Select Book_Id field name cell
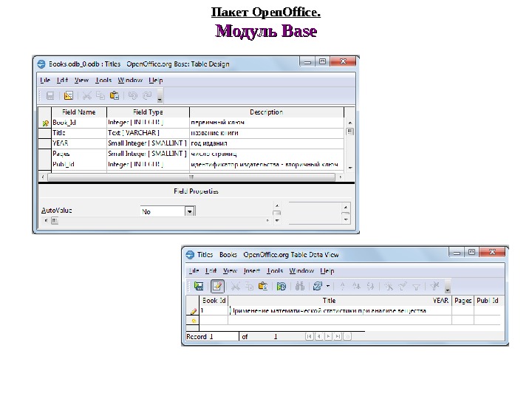The width and height of the screenshot is (532, 399). tap(79, 123)
